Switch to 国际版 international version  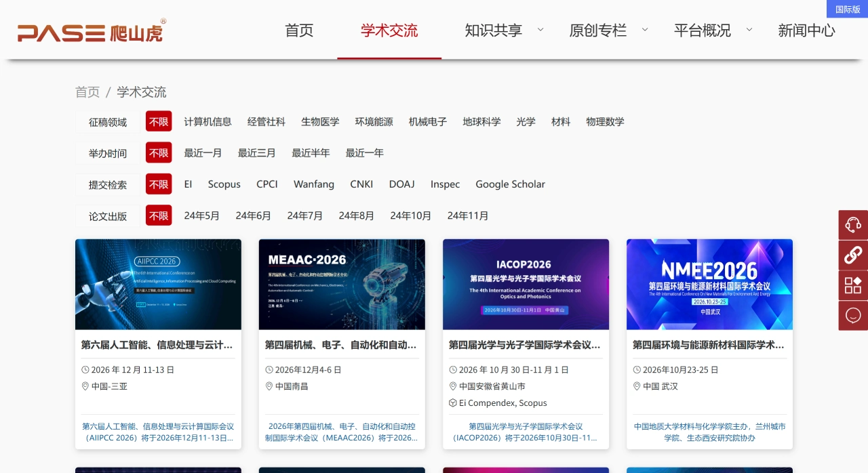tap(848, 9)
